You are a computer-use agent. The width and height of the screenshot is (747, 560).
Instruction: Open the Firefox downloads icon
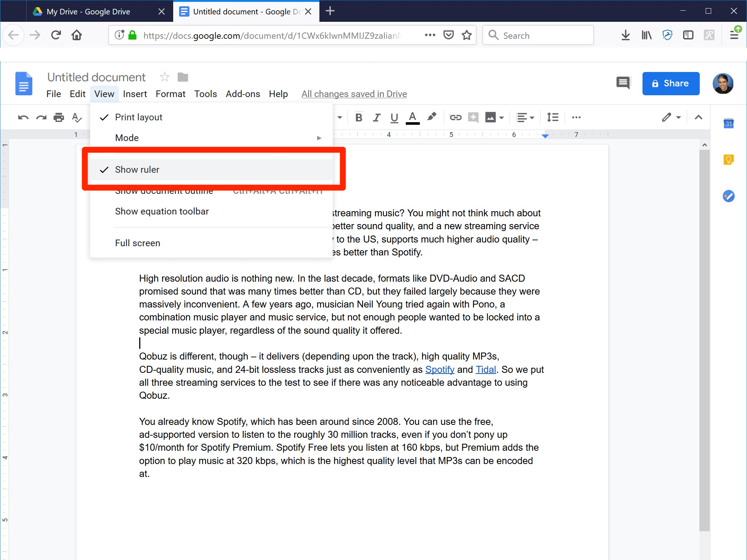coord(625,35)
